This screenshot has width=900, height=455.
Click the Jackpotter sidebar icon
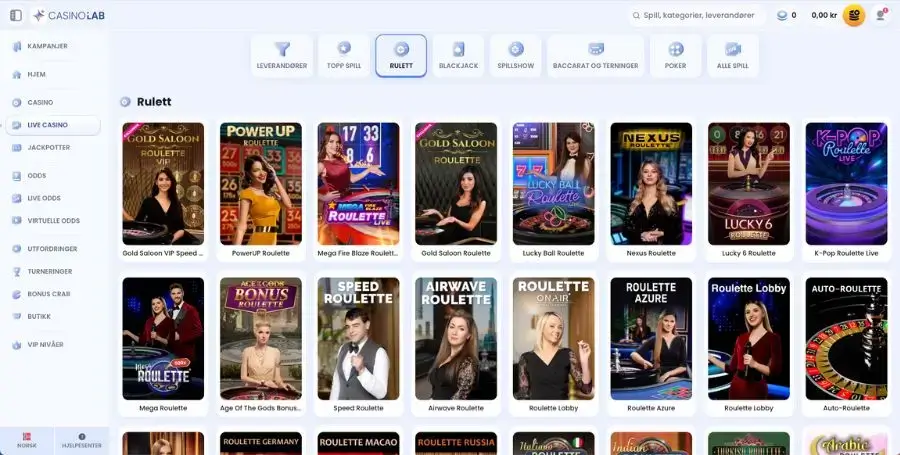[17, 147]
